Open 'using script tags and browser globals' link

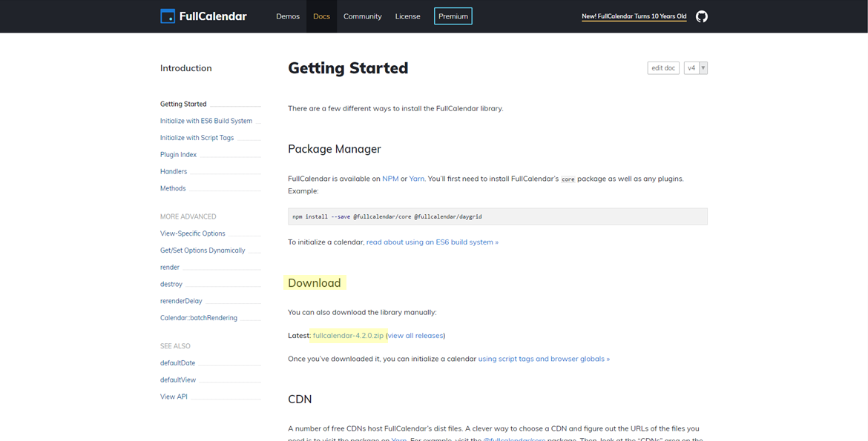(544, 359)
